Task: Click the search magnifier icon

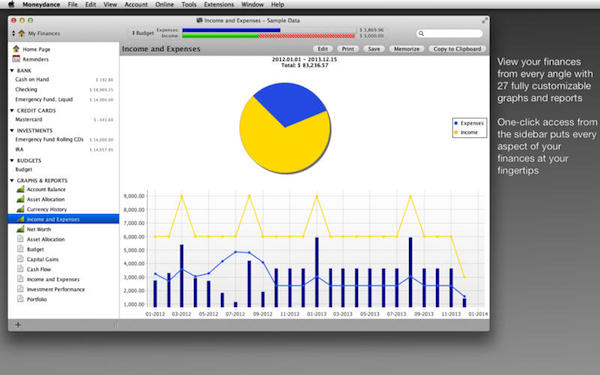Action: pyautogui.click(x=421, y=34)
